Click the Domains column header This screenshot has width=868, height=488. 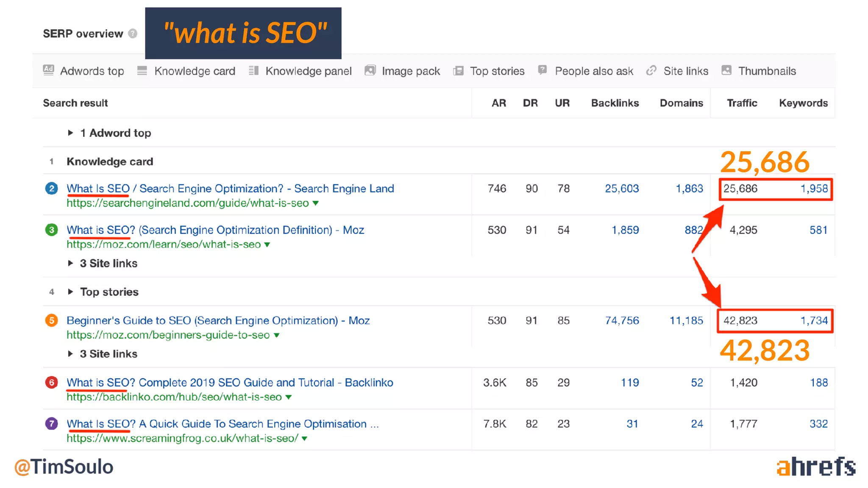pyautogui.click(x=681, y=103)
